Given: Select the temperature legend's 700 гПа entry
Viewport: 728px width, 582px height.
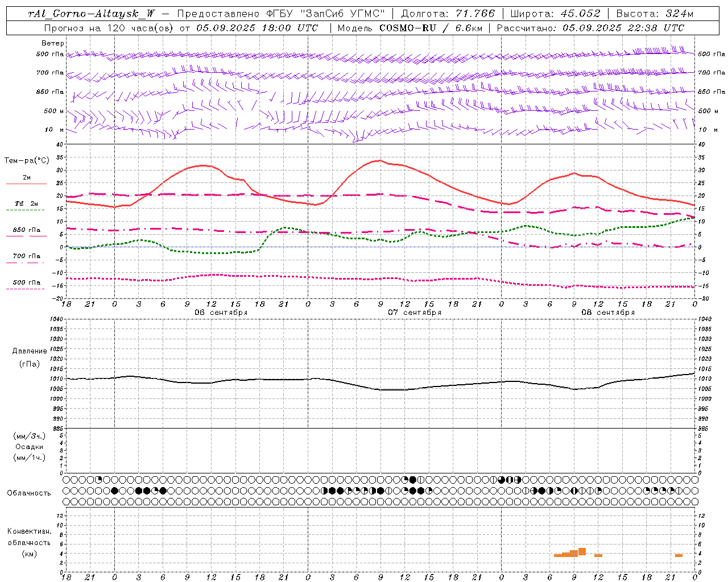Looking at the screenshot, I should pos(27,257).
